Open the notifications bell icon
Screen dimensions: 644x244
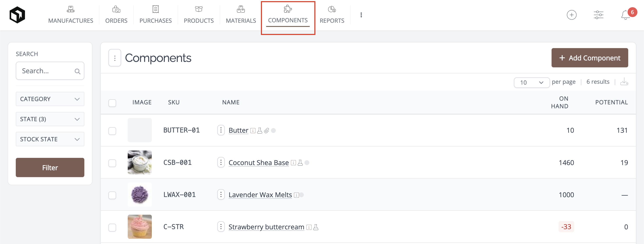(x=625, y=15)
